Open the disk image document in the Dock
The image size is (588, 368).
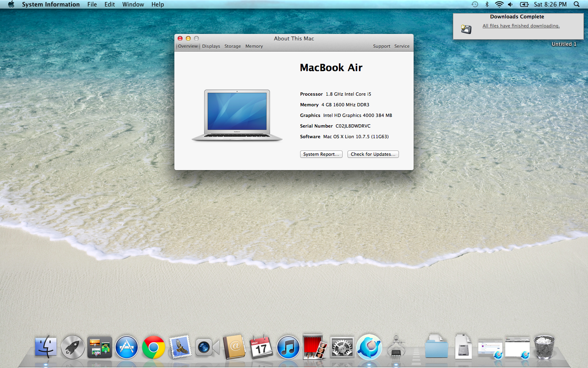[463, 347]
